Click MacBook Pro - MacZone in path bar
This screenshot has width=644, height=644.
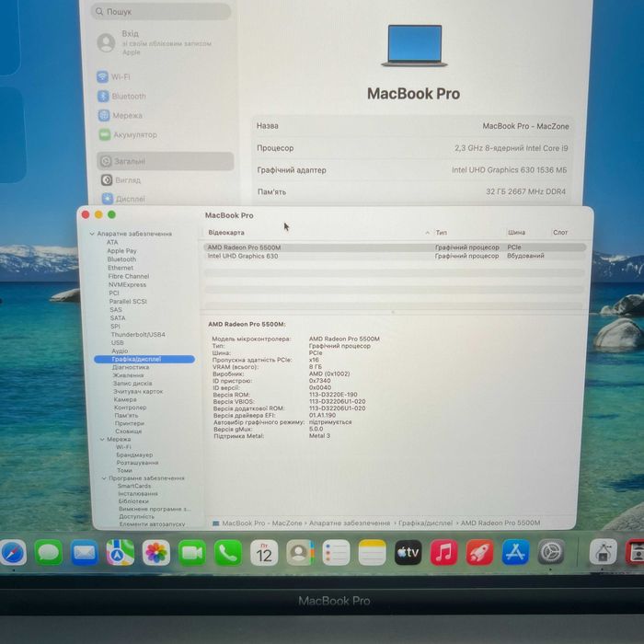click(262, 523)
